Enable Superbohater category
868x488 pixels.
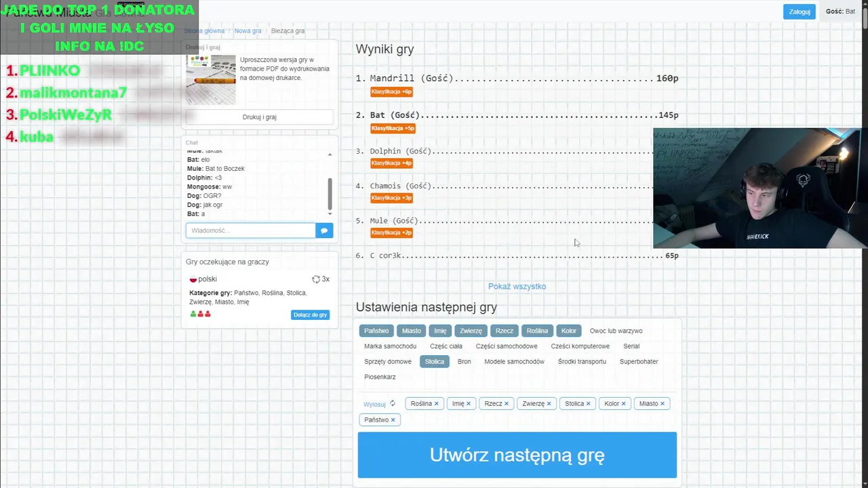point(639,361)
